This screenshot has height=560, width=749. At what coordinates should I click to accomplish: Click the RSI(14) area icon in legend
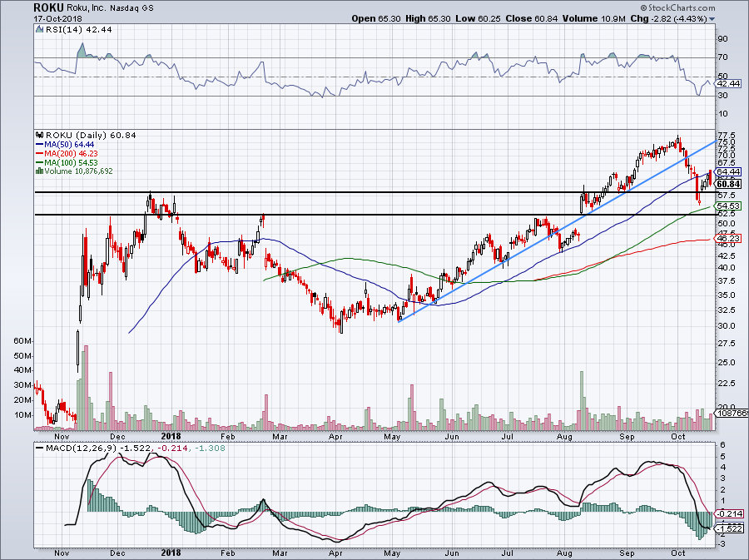tap(39, 29)
